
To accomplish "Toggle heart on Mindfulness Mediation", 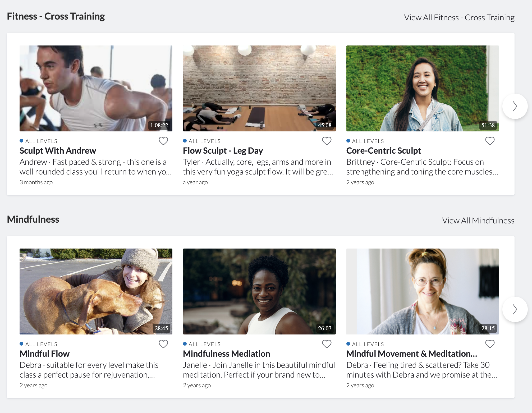I will 327,344.
